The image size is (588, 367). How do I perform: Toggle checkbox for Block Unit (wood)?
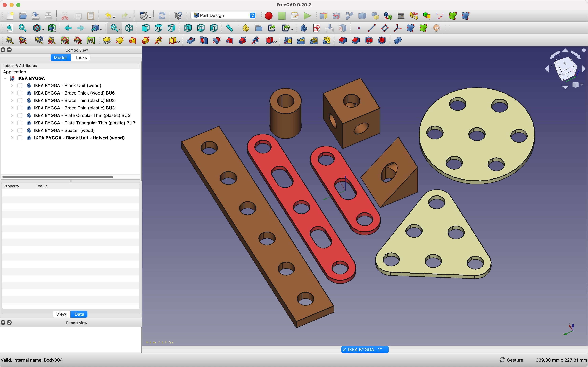20,86
